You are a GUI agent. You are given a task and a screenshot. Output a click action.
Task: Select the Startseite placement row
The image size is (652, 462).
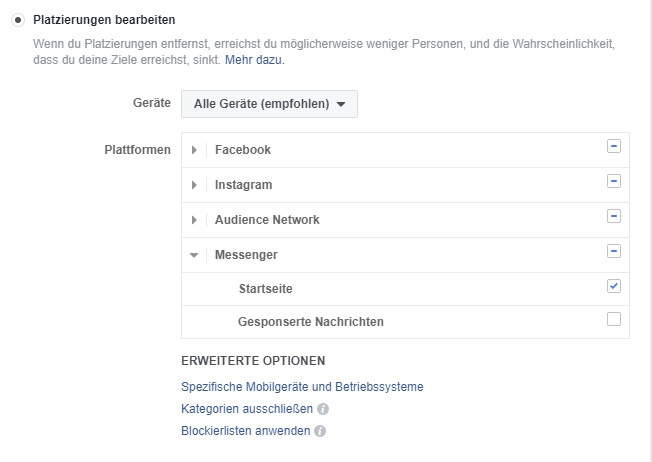(265, 289)
